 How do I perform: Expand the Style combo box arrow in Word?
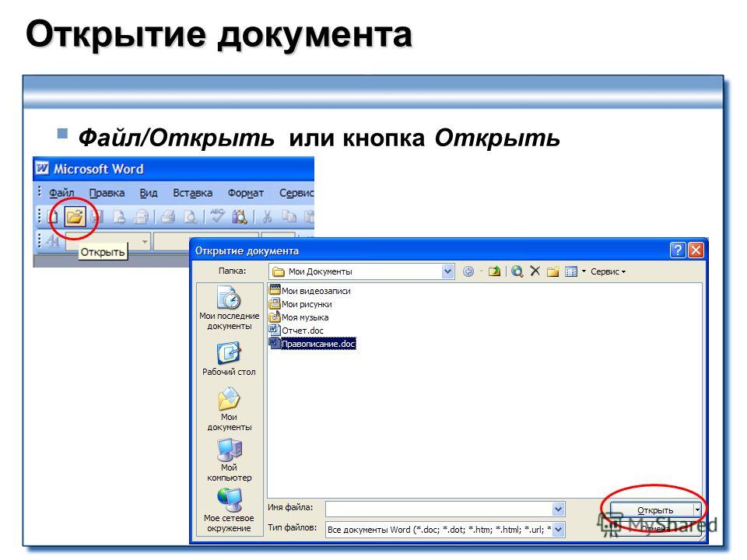145,241
